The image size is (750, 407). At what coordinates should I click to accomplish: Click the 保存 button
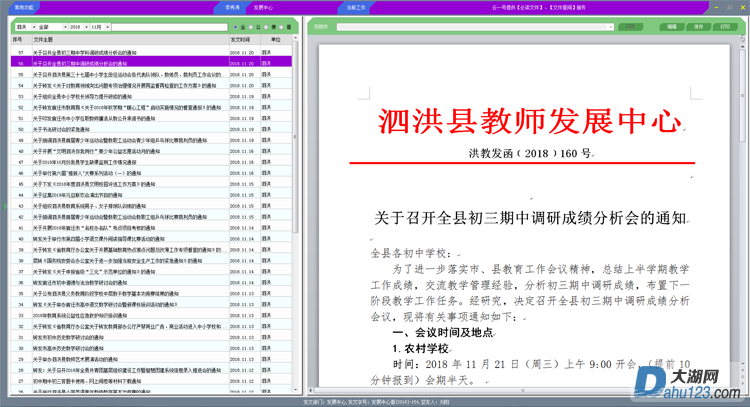(698, 27)
